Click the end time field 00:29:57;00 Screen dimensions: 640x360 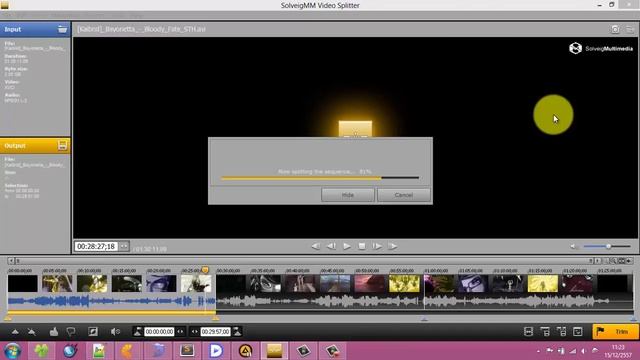coord(216,332)
